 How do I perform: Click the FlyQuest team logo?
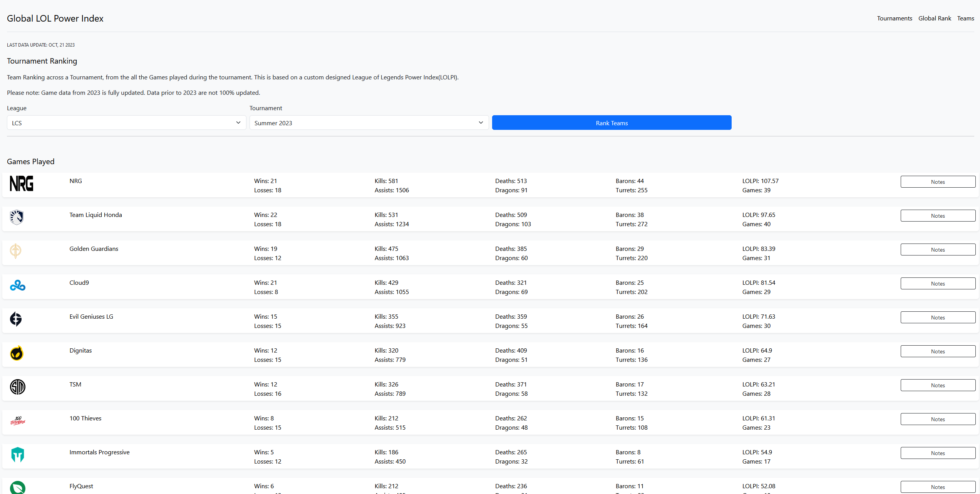click(18, 488)
